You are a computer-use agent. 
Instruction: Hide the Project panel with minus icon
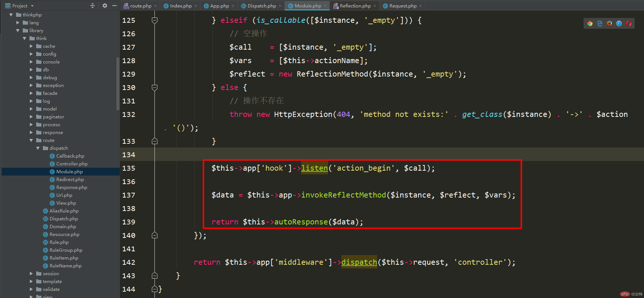115,6
